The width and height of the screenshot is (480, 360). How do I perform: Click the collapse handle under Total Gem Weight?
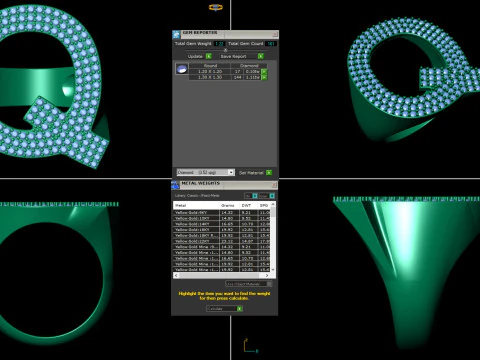225,50
